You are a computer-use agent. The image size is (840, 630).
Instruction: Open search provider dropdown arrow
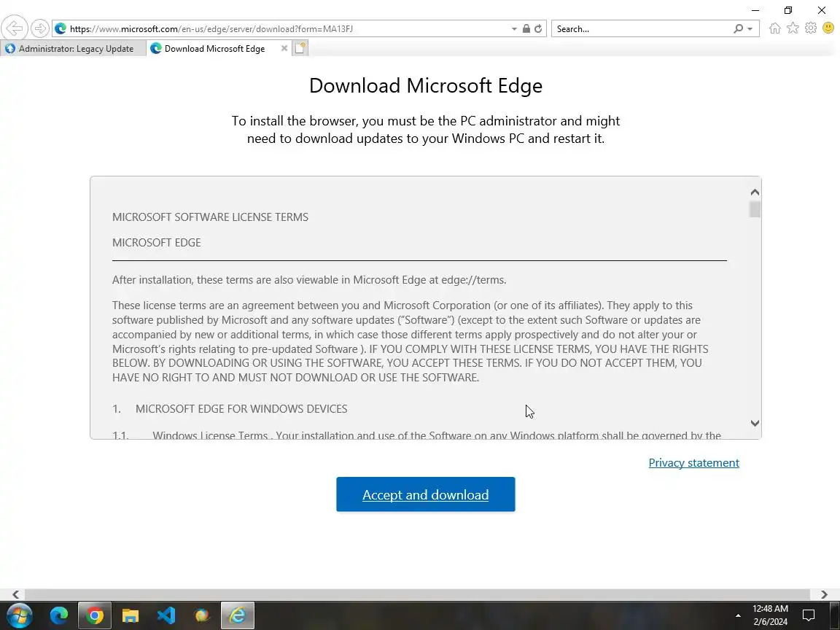[x=750, y=29]
